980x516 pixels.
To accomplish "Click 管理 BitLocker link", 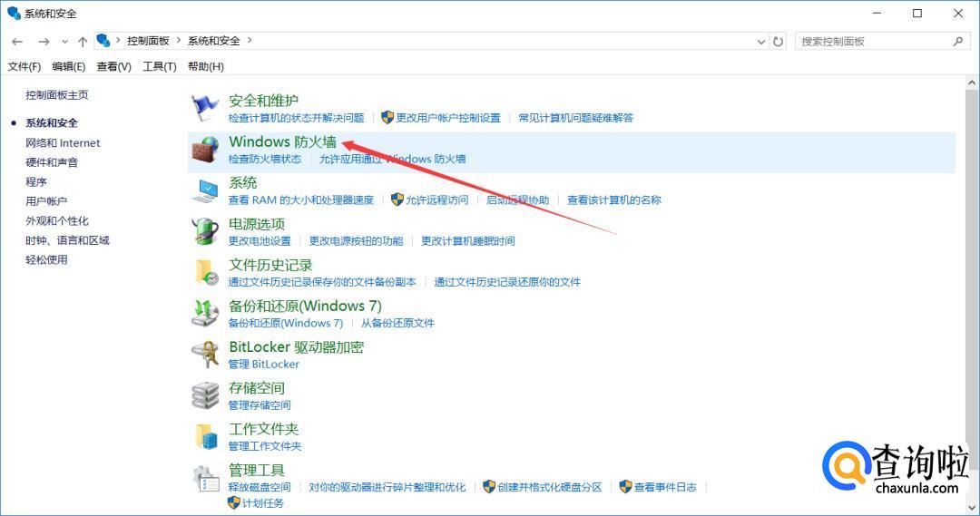I will 264,365.
